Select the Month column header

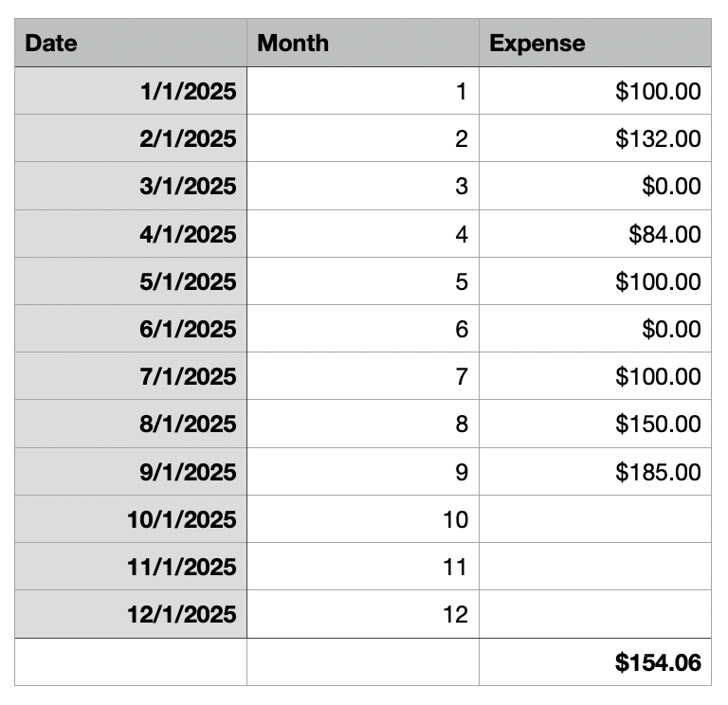[x=363, y=44]
